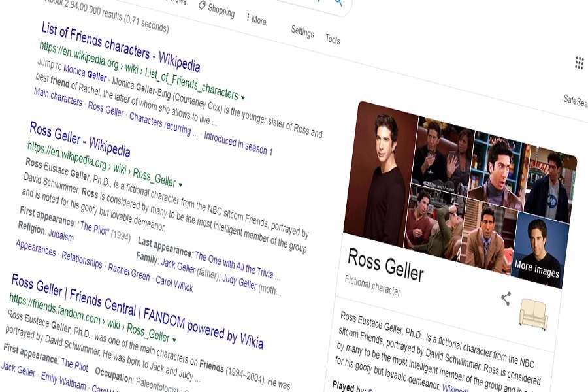
Task: Open Introduced in season 1 sitelink
Action: (x=238, y=143)
